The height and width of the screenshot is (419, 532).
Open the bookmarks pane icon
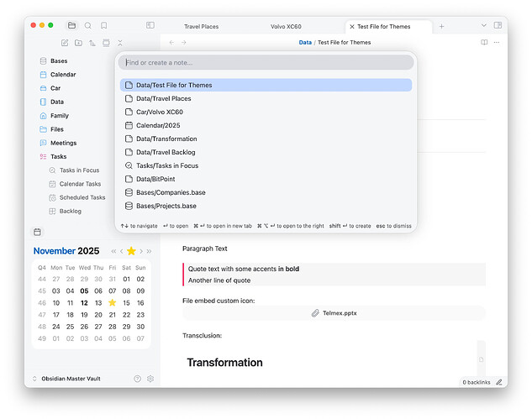coord(103,26)
